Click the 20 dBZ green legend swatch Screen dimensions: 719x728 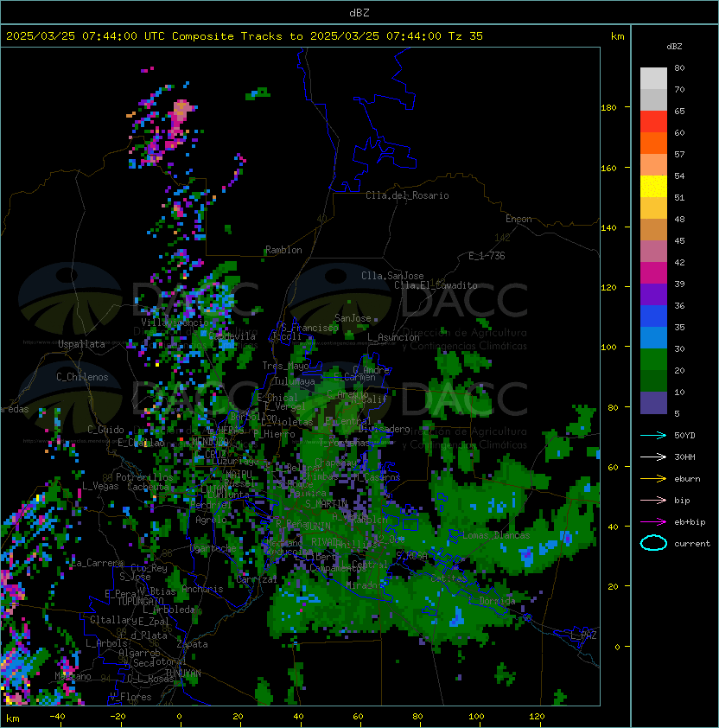[x=653, y=360]
